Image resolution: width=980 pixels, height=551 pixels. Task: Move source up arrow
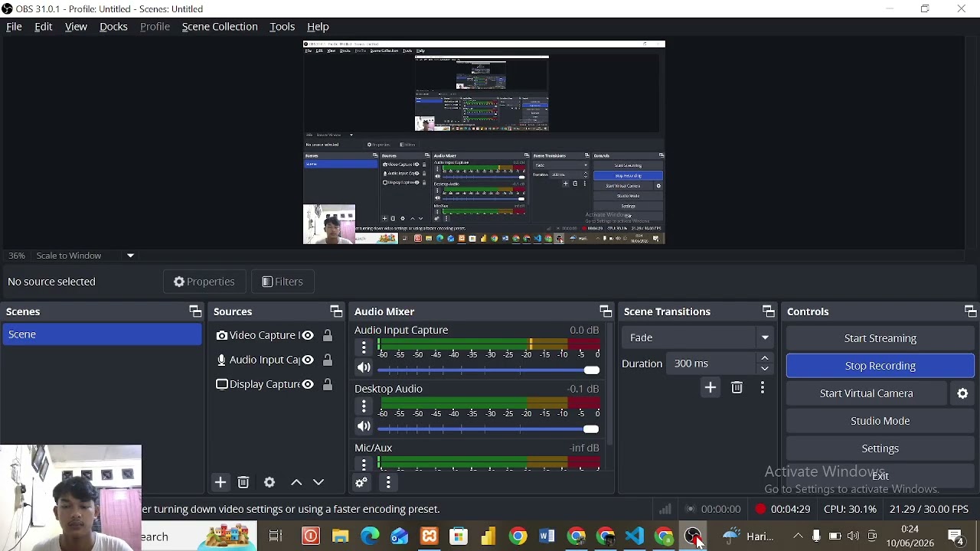[296, 483]
